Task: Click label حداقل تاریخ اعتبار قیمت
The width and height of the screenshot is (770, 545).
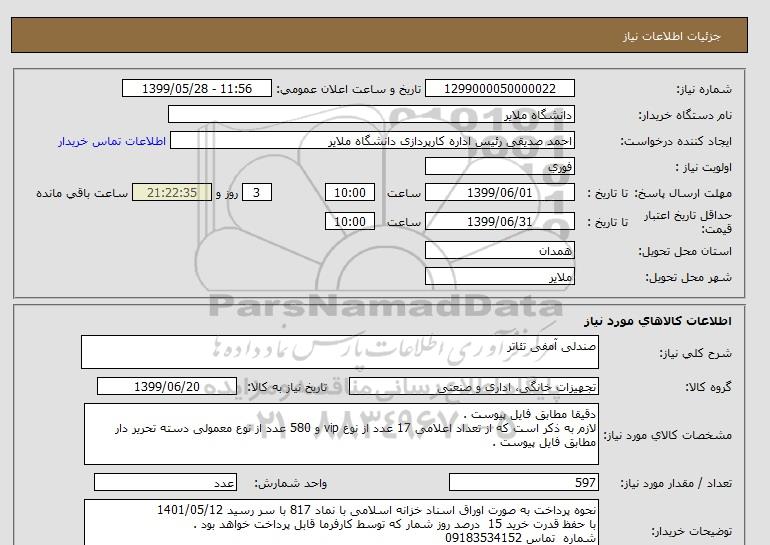Action: point(688,222)
